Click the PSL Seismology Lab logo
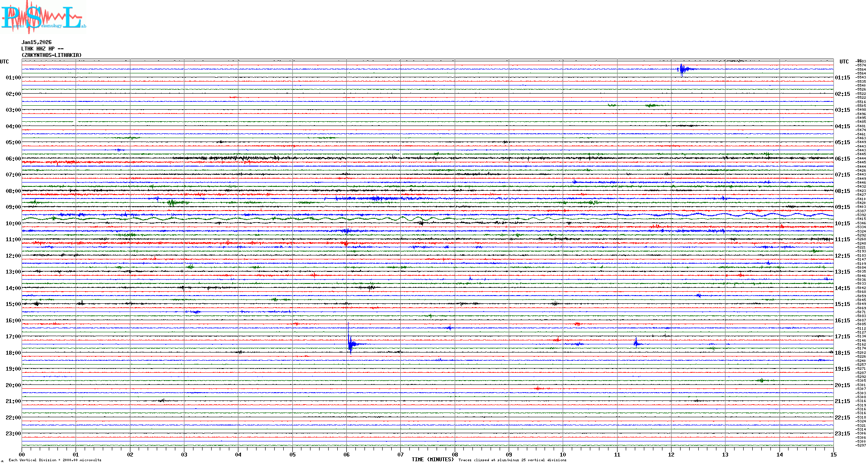868x466 pixels. (x=43, y=17)
